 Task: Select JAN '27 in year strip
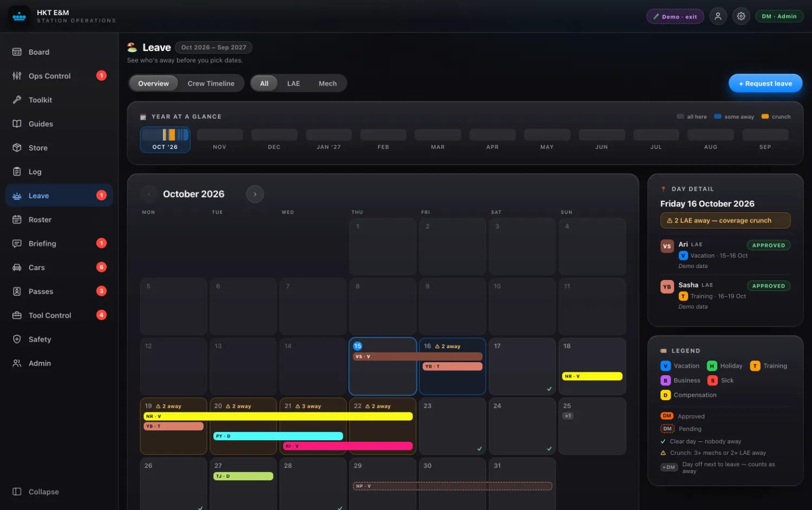pos(329,140)
